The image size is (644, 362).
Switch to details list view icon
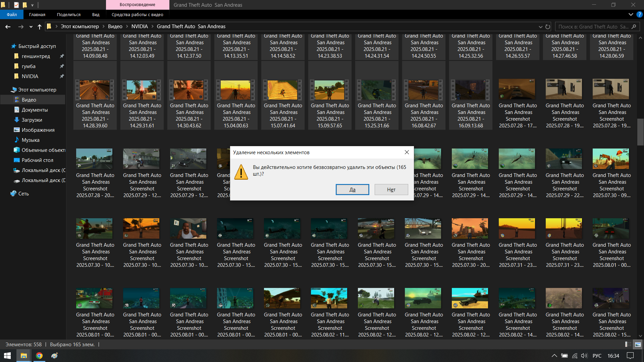point(628,344)
